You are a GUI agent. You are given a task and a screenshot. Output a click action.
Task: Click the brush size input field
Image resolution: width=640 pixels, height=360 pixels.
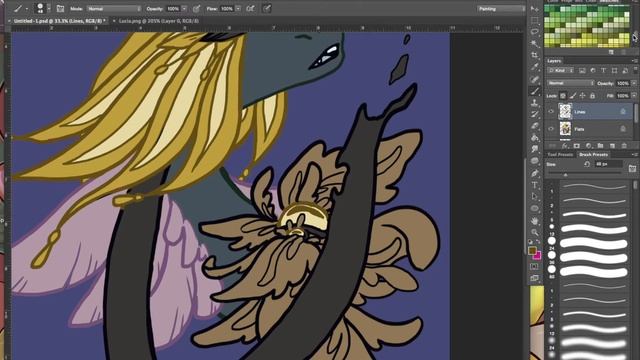[608, 164]
